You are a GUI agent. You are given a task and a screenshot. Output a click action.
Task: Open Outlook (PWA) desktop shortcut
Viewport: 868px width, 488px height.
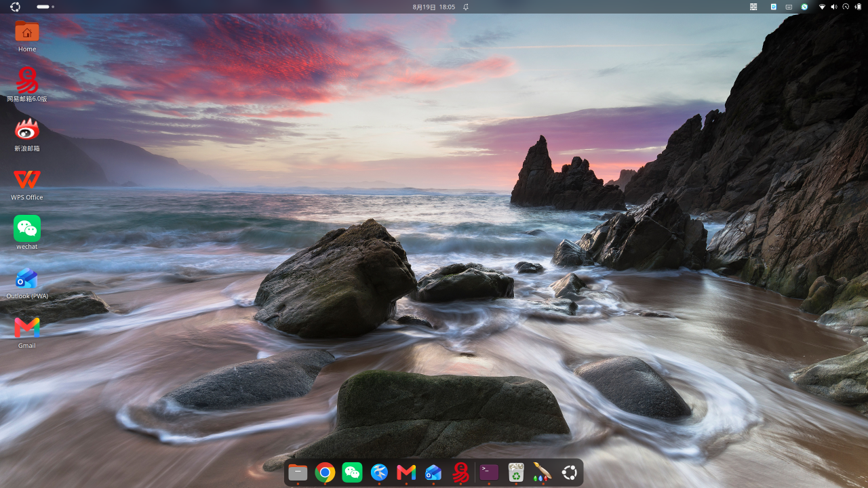click(x=27, y=278)
